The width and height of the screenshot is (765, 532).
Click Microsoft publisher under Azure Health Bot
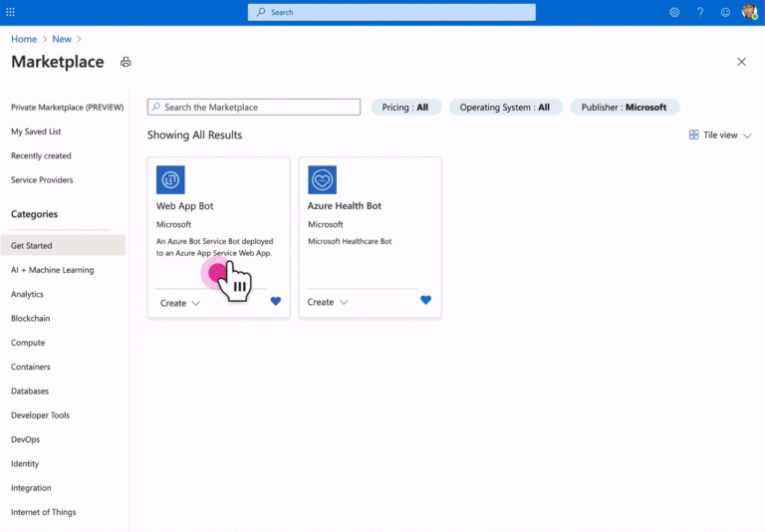tap(326, 224)
